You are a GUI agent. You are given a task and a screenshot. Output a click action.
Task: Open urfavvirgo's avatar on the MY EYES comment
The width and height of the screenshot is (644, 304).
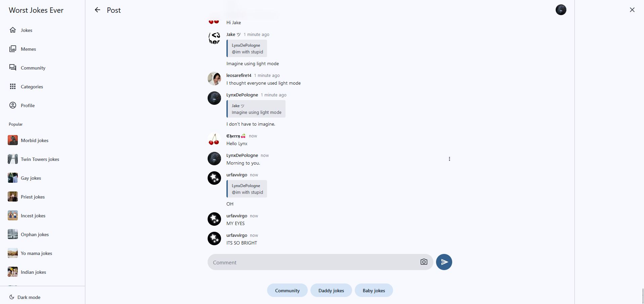coord(214,219)
